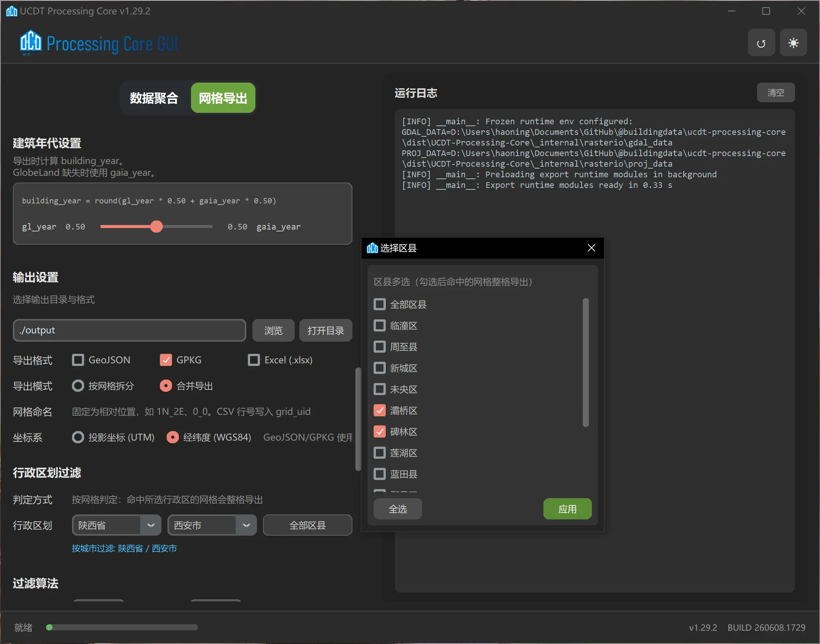This screenshot has width=820, height=644.
Task: Click the 就绪 status label
Action: pos(23,627)
